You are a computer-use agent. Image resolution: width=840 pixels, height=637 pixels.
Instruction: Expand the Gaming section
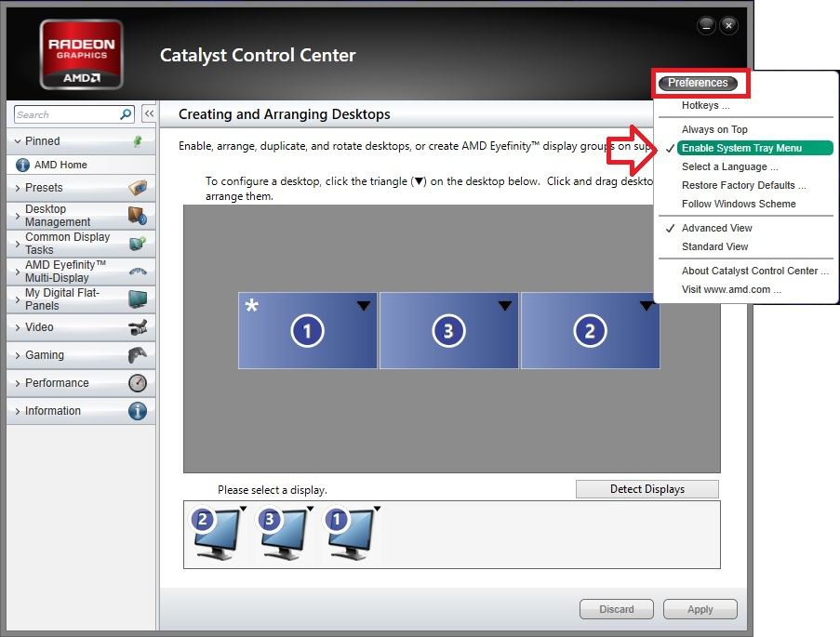[18, 355]
